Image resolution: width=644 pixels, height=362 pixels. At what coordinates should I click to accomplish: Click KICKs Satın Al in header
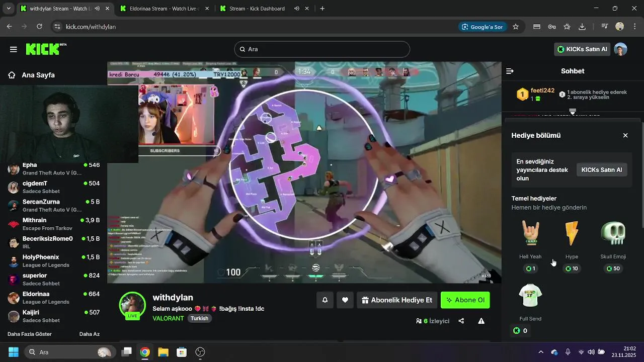coord(582,49)
